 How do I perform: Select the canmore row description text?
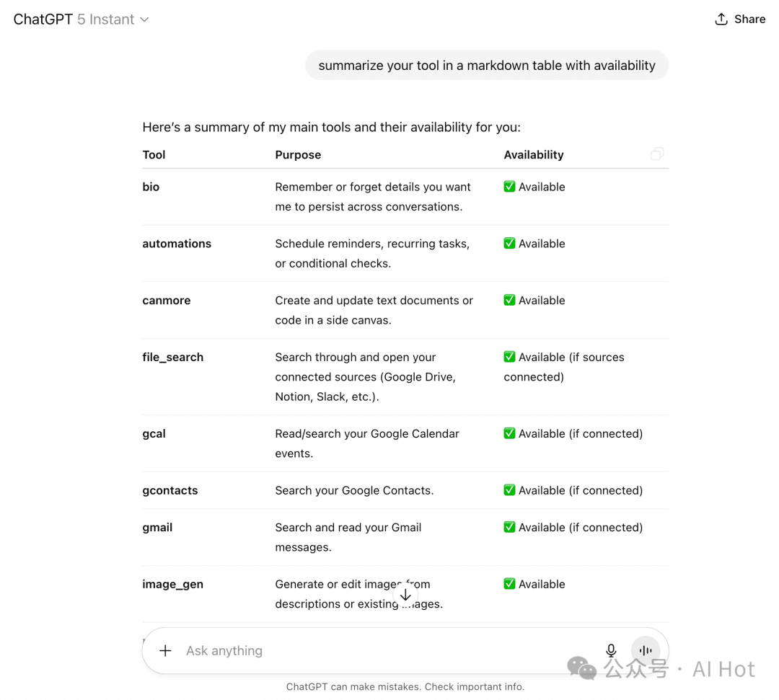[374, 310]
